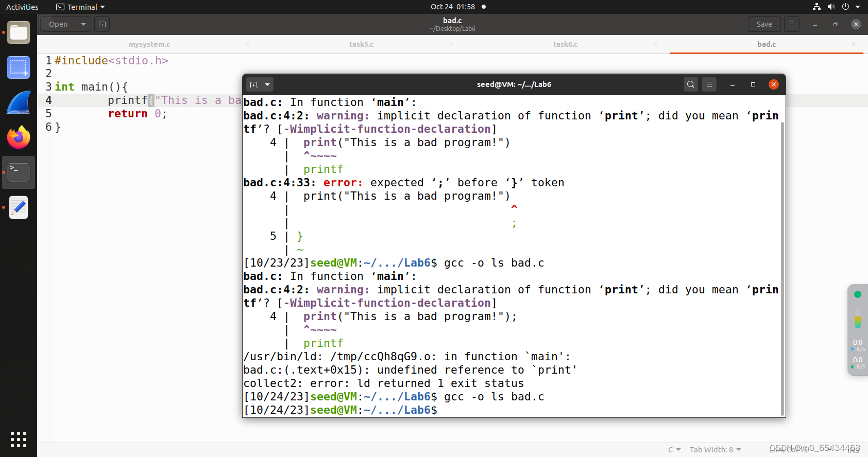This screenshot has width=868, height=457.
Task: Minimize the terminal window
Action: (733, 84)
